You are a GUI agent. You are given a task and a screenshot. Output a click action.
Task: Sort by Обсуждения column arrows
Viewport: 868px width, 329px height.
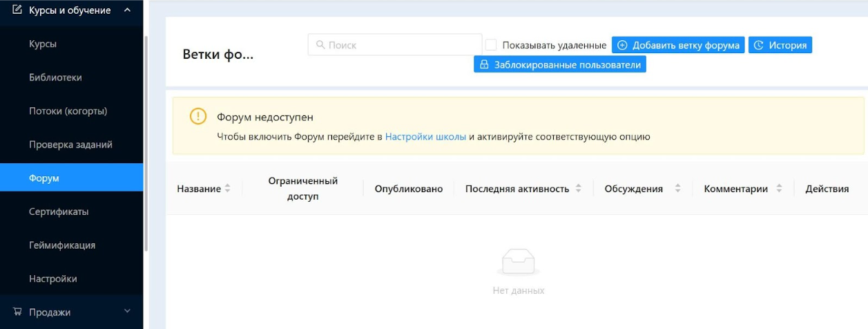677,189
